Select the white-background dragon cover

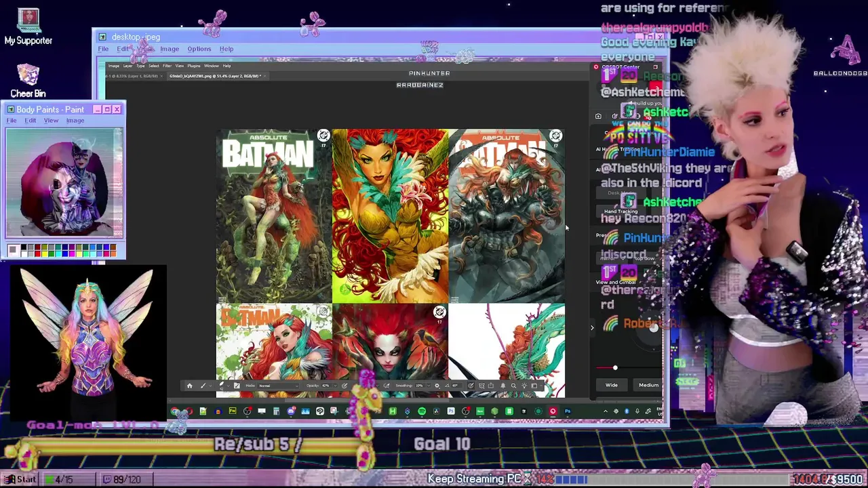click(507, 350)
